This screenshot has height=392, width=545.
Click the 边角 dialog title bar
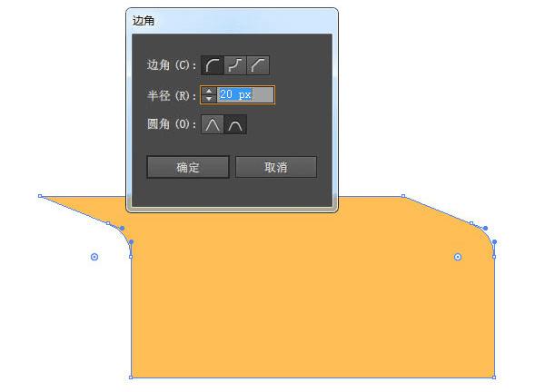coord(232,21)
